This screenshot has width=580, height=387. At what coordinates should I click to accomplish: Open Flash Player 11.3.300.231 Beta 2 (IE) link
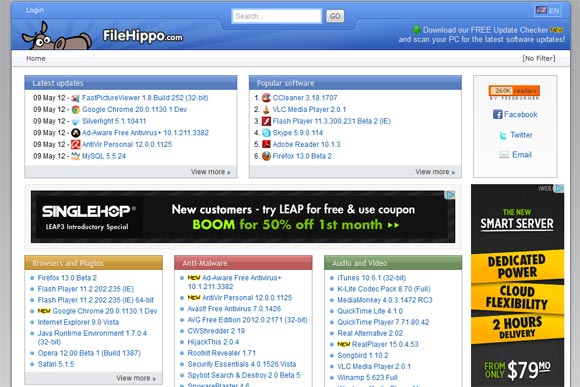(331, 121)
